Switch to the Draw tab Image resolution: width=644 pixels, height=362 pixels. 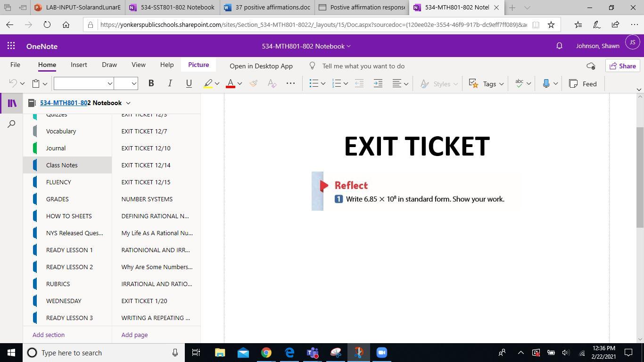[x=109, y=65]
